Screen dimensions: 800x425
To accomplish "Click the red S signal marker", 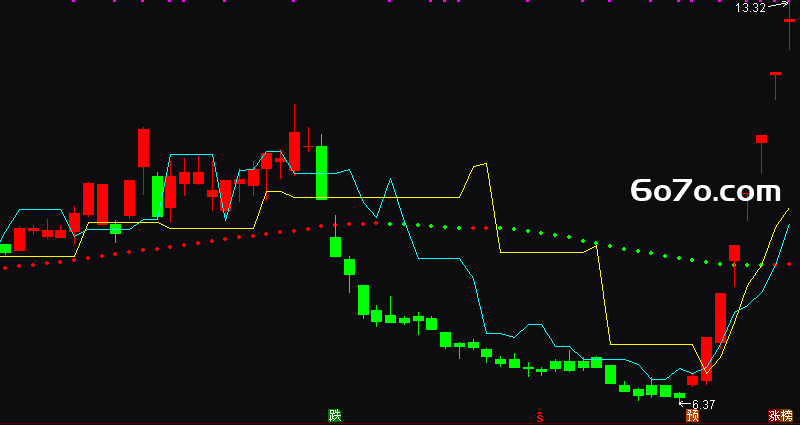I will 540,417.
